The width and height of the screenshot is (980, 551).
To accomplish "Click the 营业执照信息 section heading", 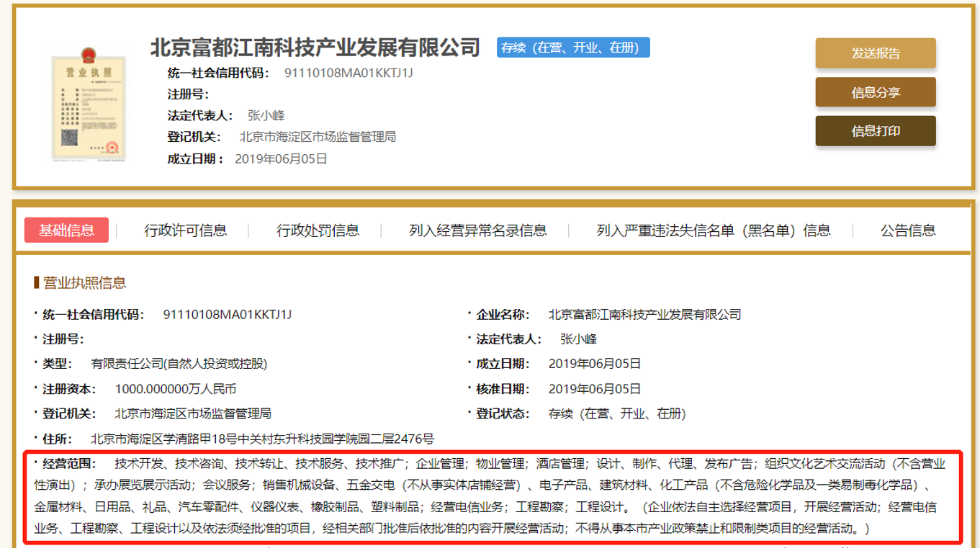I will coord(85,283).
